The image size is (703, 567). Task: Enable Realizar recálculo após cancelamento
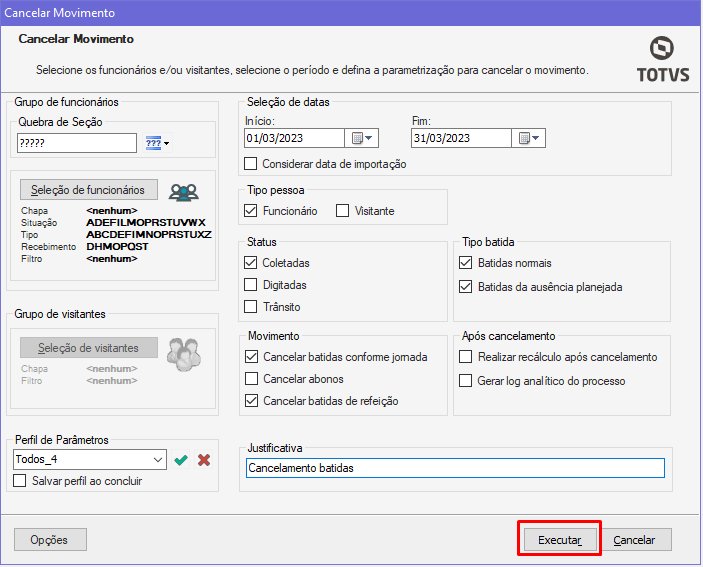(x=466, y=357)
